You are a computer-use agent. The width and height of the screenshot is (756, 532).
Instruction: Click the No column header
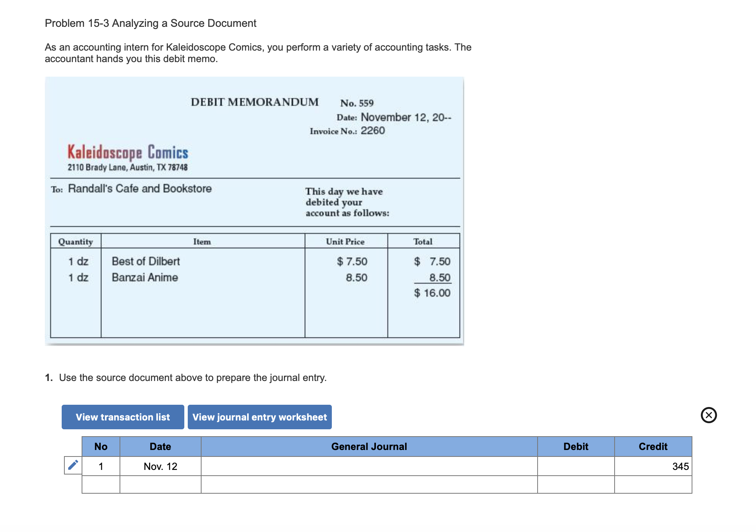pyautogui.click(x=101, y=447)
